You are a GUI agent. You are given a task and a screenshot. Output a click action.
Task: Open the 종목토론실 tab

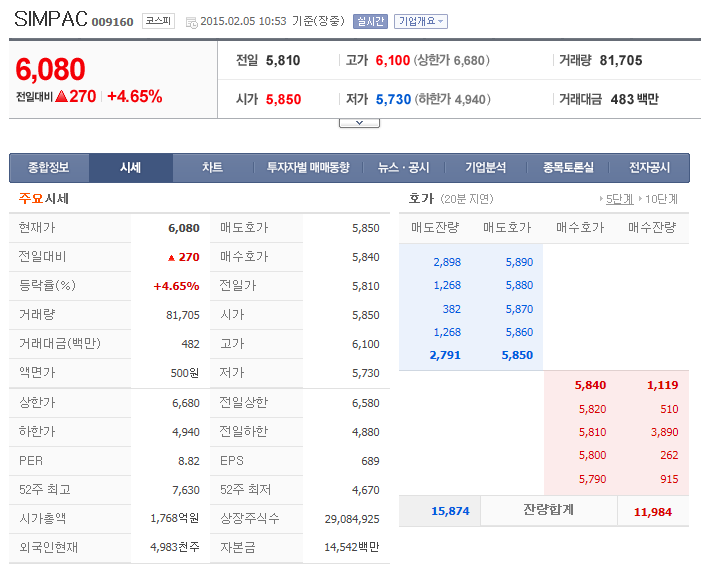point(568,168)
